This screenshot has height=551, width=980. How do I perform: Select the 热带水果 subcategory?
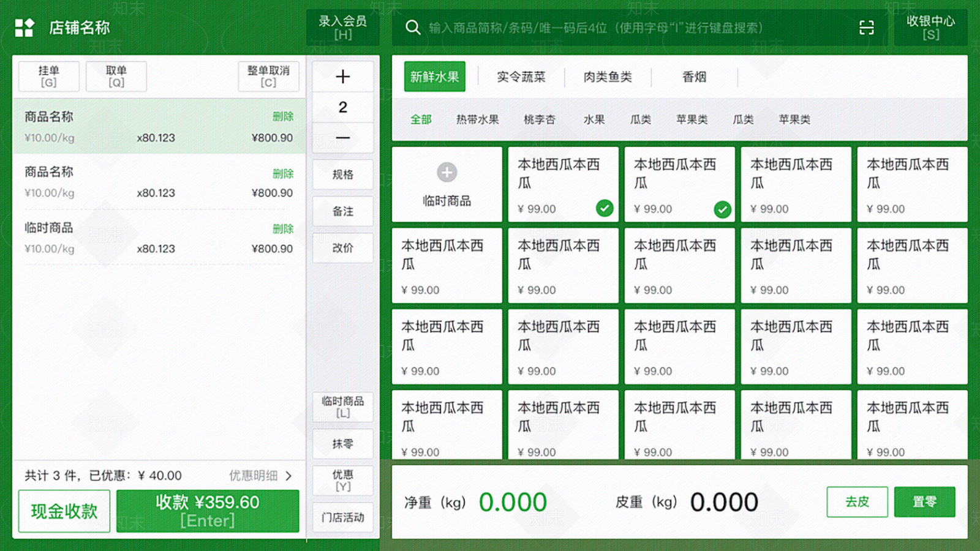tap(477, 120)
